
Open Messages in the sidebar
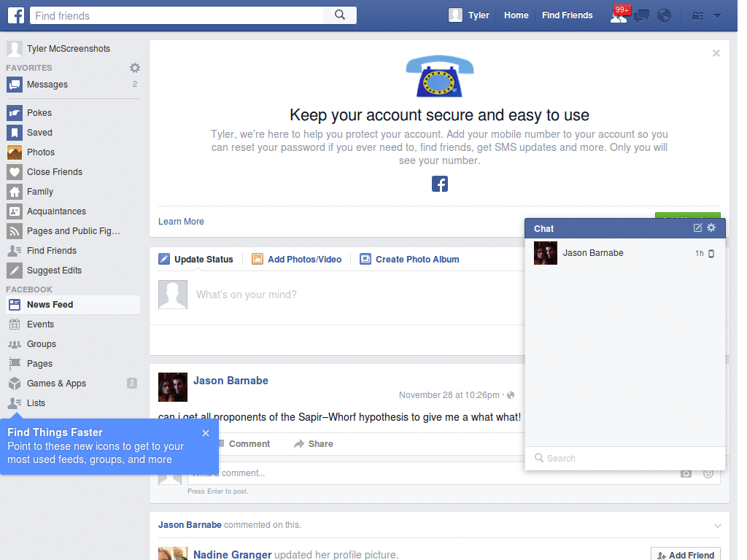[73, 85]
